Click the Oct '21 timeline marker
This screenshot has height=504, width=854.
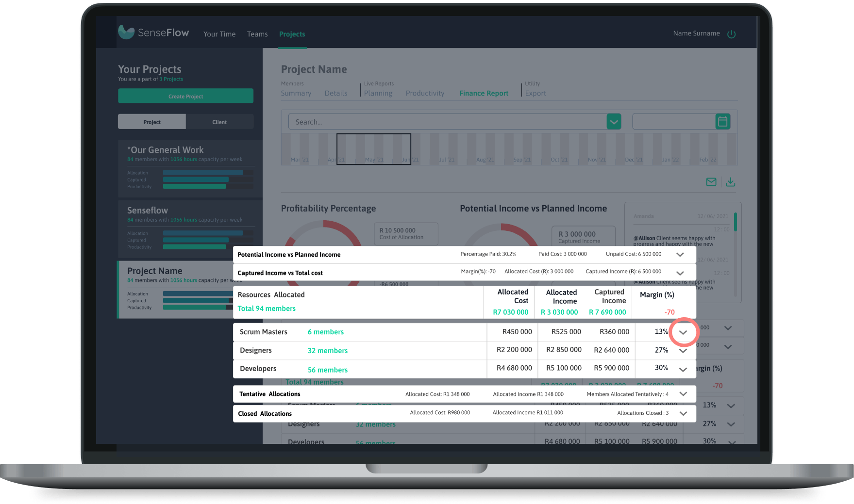tap(559, 160)
